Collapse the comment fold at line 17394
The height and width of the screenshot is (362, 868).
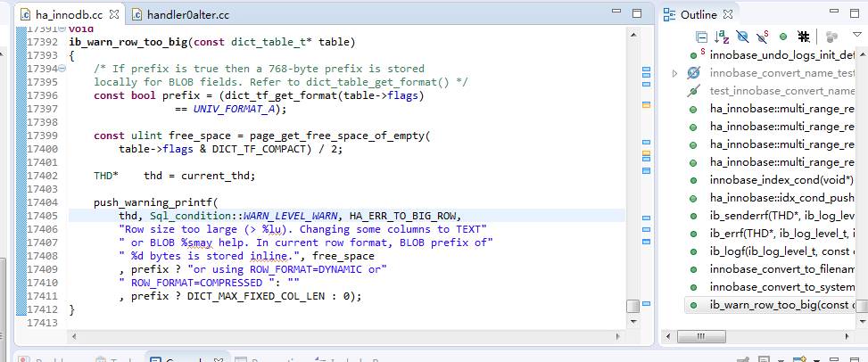[62, 69]
